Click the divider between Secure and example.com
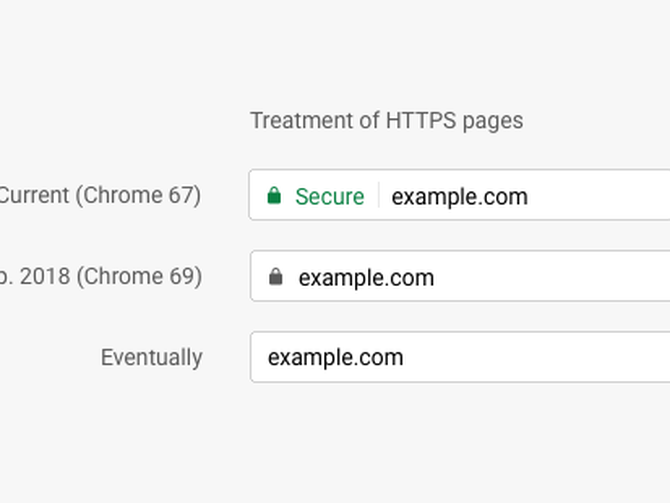Viewport: 670px width, 503px height. pos(379,195)
